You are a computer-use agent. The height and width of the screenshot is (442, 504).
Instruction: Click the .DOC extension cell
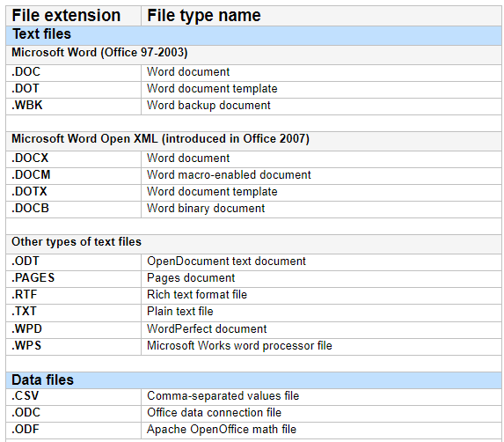tap(73, 73)
